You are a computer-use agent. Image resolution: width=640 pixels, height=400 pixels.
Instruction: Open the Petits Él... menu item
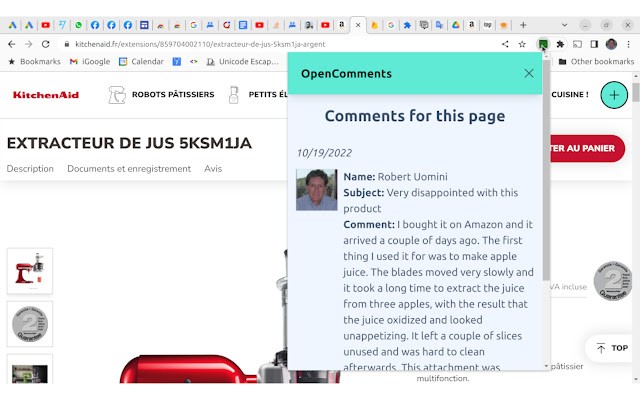click(268, 94)
